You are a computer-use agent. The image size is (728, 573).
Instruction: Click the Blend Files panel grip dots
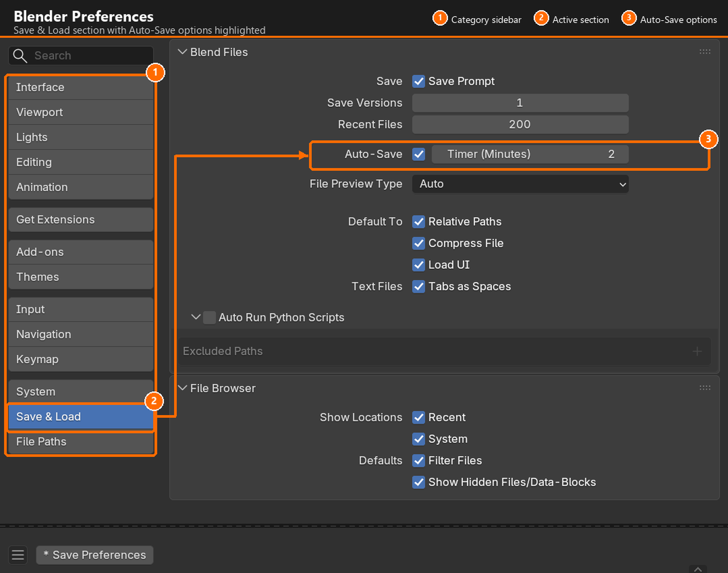coord(705,52)
